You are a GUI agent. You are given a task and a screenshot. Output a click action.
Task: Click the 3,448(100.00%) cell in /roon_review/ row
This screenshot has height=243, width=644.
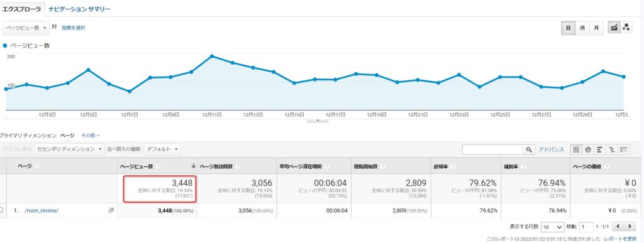176,210
